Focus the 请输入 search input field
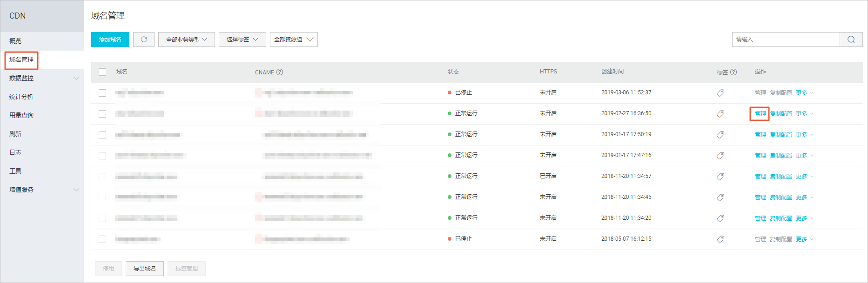868x283 pixels. click(786, 39)
